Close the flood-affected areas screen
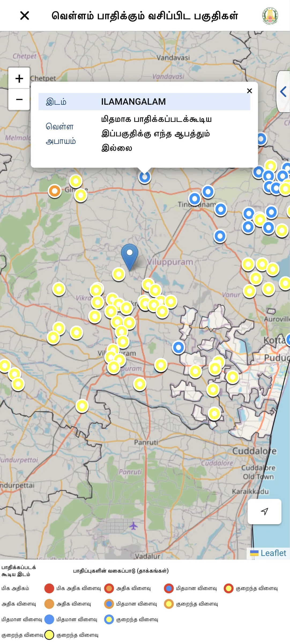290x644 pixels. [25, 16]
